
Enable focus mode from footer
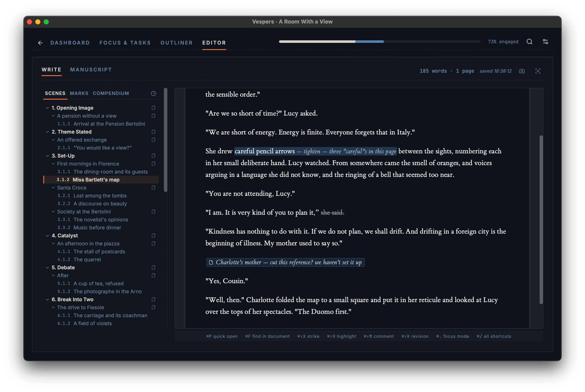tap(452, 336)
